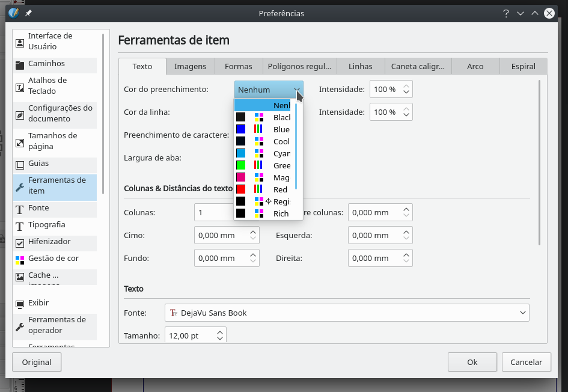This screenshot has width=568, height=392.
Task: Pick the Green color swatch in list
Action: 241,165
